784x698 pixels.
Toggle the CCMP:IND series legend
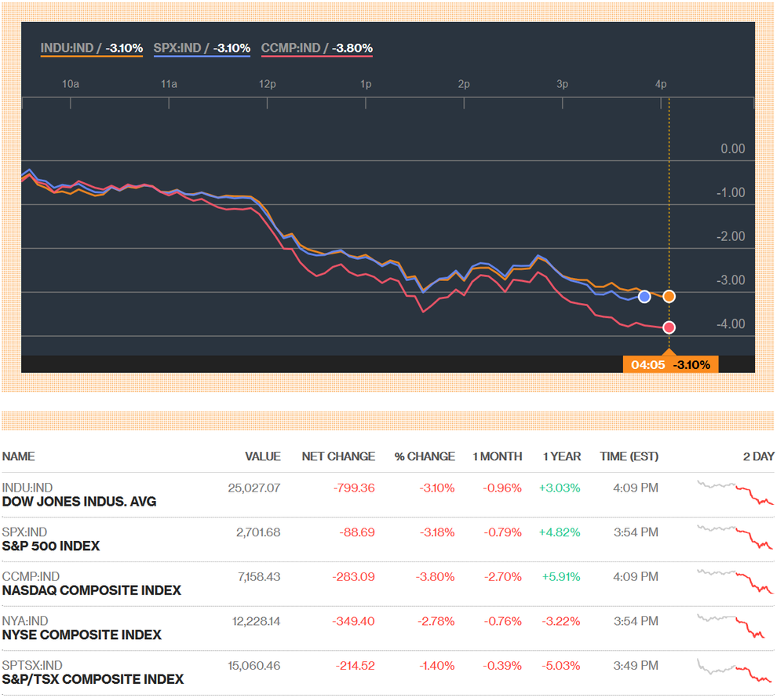pyautogui.click(x=317, y=49)
